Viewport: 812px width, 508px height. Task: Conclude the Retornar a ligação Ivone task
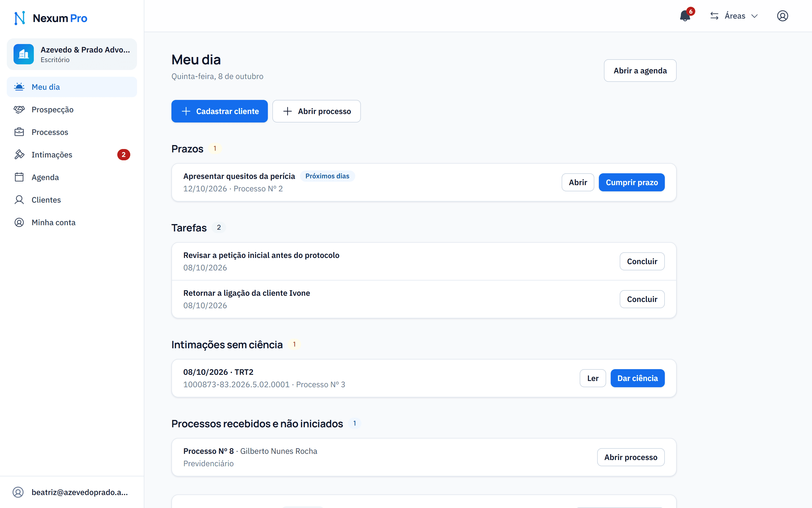point(642,299)
